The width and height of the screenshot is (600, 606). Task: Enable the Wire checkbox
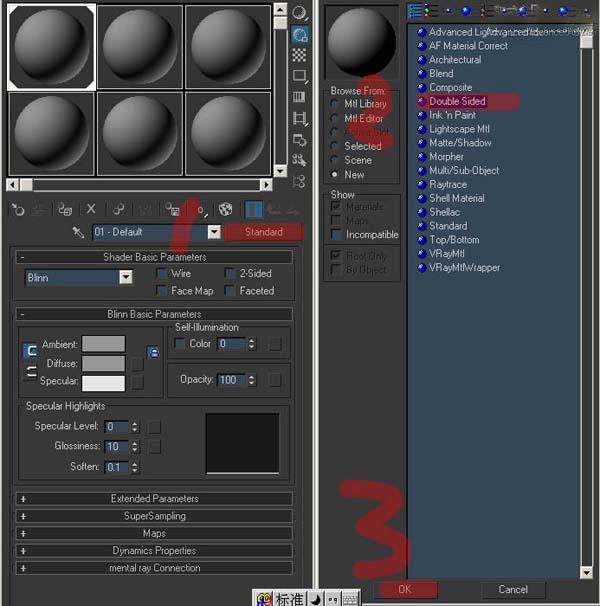[162, 274]
